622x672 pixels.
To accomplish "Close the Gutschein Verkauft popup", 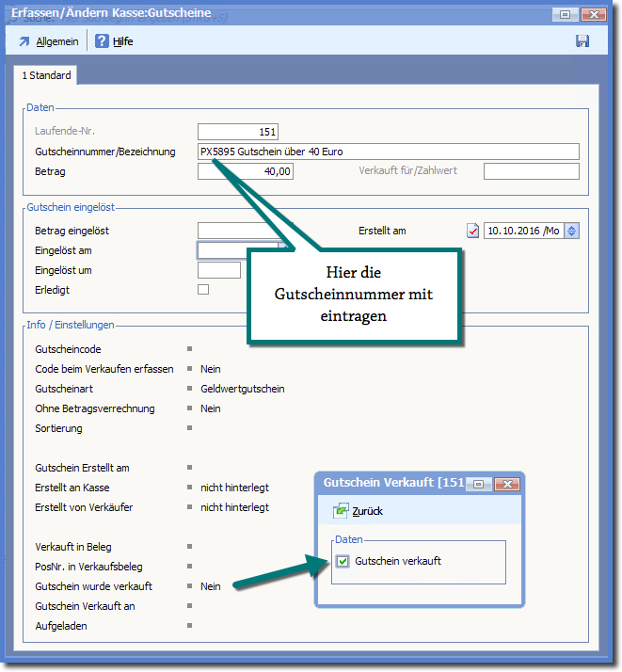I will pos(506,483).
